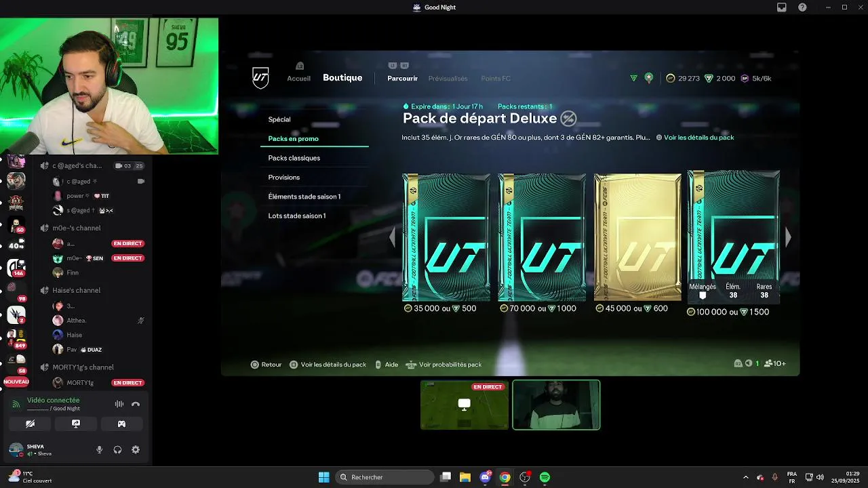Viewport: 868px width, 488px height.
Task: Open the EN DIRECT stream thumbnail
Action: point(465,405)
